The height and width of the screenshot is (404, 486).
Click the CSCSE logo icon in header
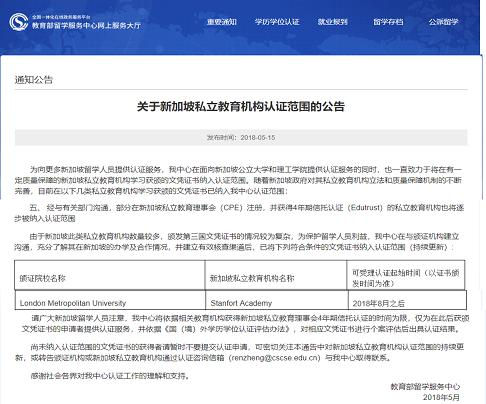pyautogui.click(x=19, y=22)
